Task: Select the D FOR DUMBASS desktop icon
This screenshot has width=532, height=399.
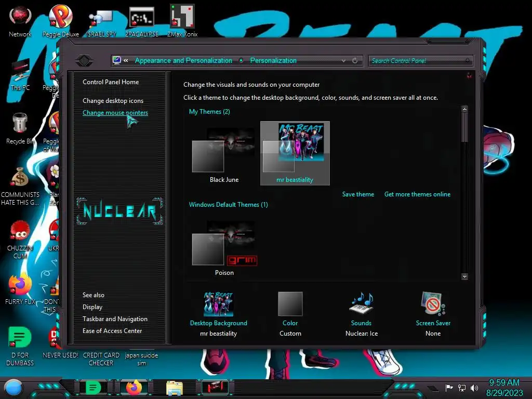Action: pos(20,346)
